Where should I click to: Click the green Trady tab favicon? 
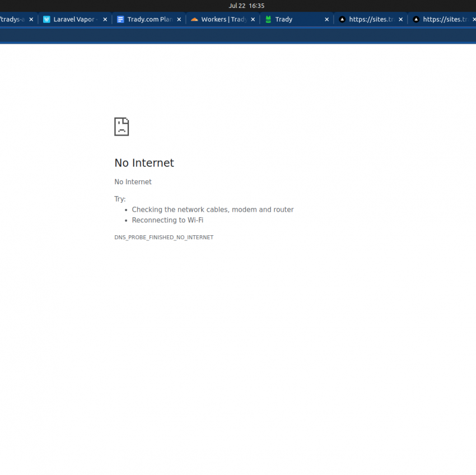click(x=268, y=20)
